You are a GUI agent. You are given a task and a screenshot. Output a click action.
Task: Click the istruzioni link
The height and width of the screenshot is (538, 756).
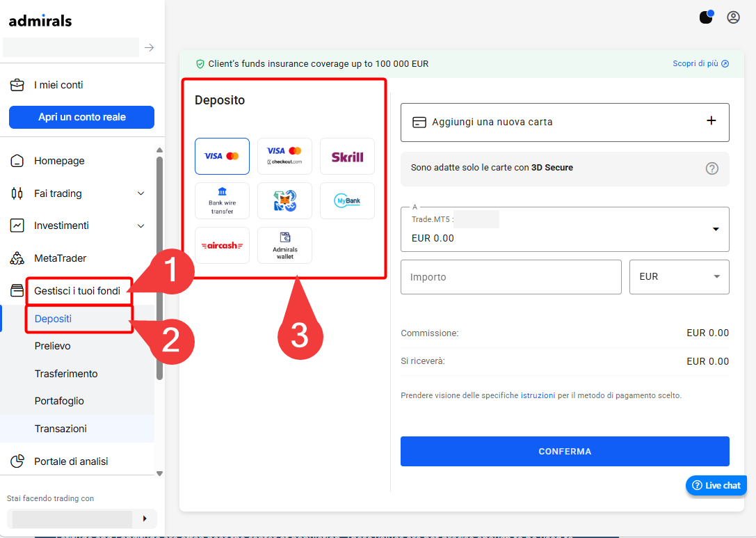[x=538, y=395]
